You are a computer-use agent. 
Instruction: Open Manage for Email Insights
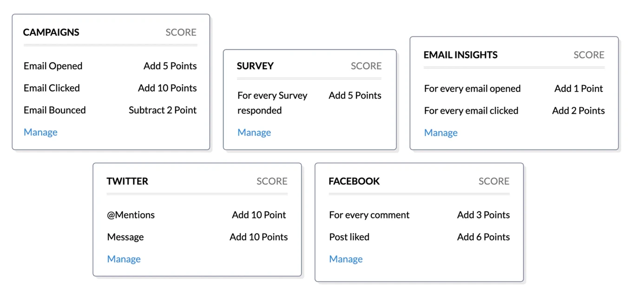440,132
